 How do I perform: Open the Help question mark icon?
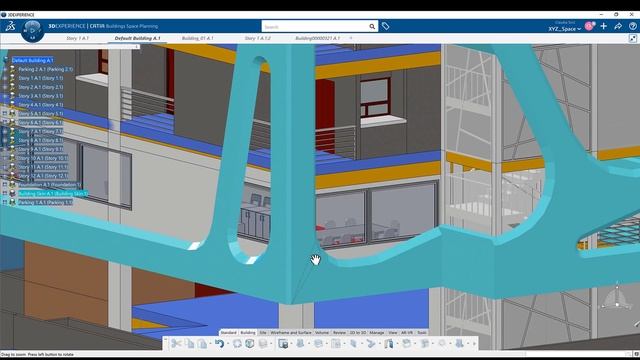coord(633,26)
